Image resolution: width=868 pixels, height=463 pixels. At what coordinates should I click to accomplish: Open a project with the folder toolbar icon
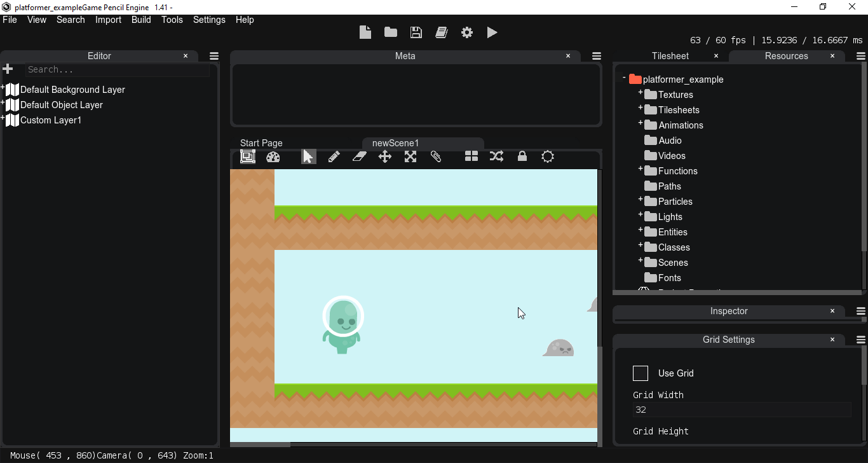pos(390,32)
